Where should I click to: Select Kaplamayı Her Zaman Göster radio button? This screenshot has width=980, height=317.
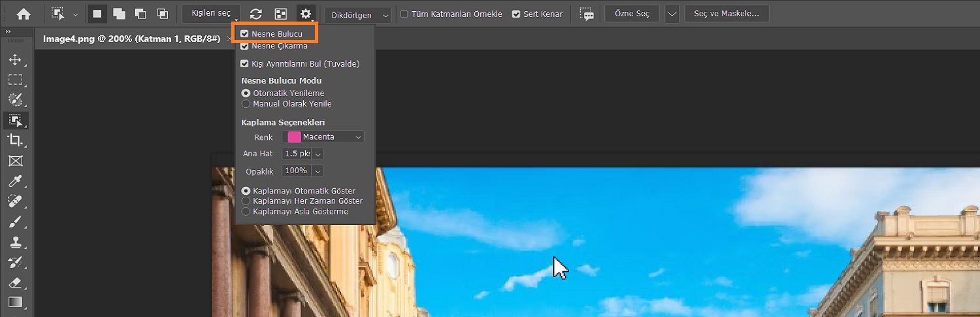(x=246, y=201)
